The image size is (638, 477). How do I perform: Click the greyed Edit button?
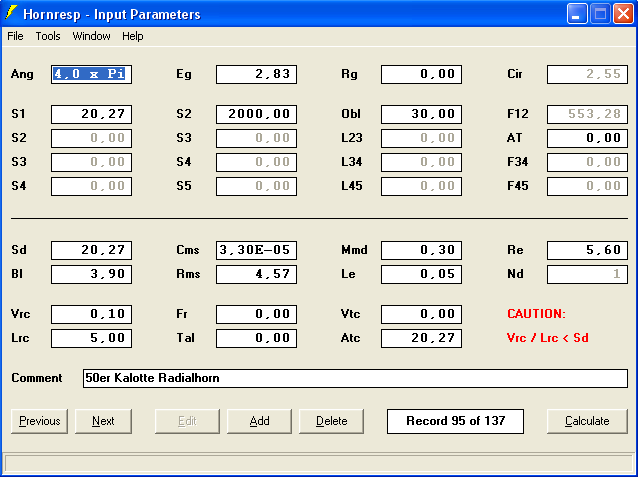[187, 421]
